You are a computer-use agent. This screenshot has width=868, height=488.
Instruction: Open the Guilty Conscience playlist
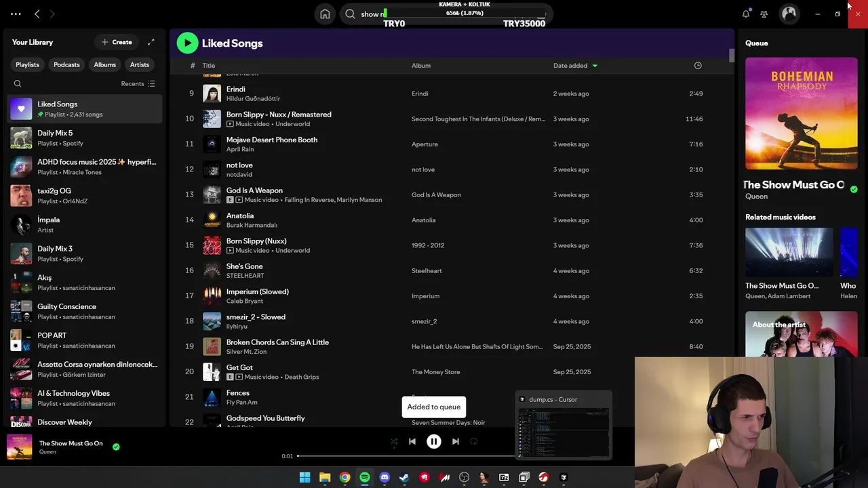click(85, 311)
